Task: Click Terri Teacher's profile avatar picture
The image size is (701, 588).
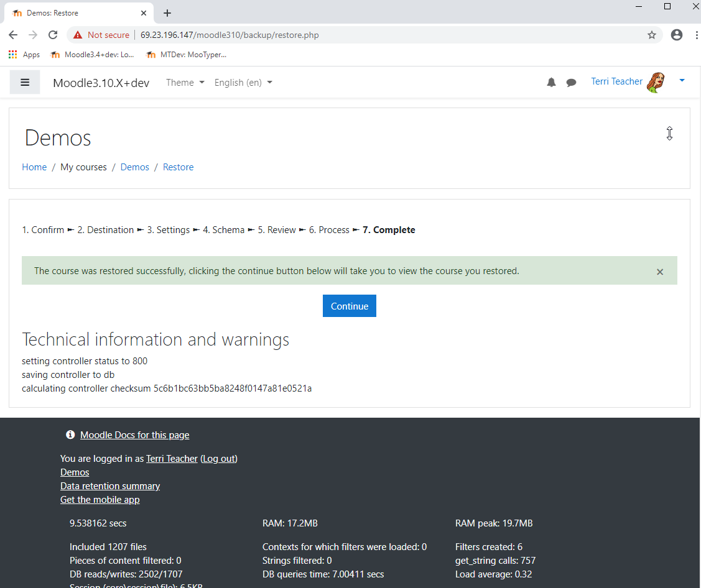Action: point(656,82)
